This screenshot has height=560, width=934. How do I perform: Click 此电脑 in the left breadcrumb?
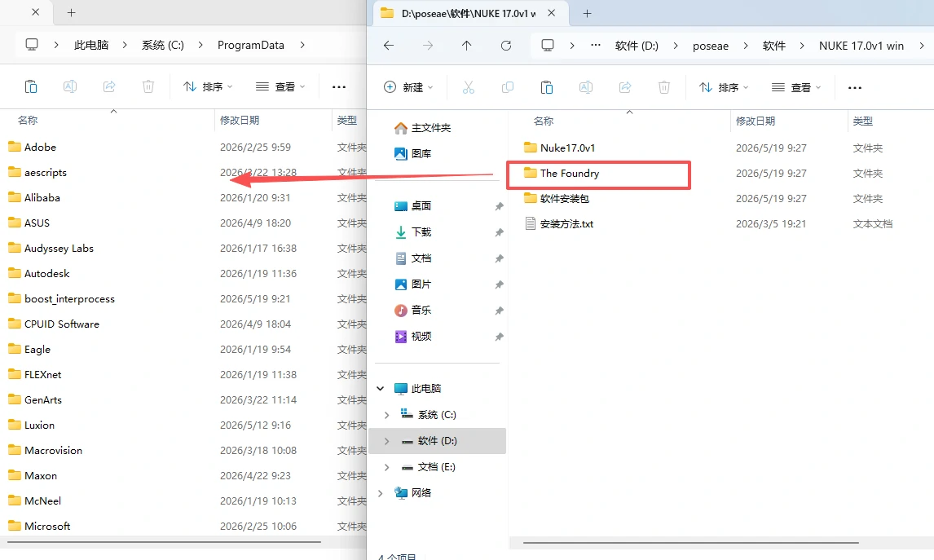pyautogui.click(x=91, y=46)
